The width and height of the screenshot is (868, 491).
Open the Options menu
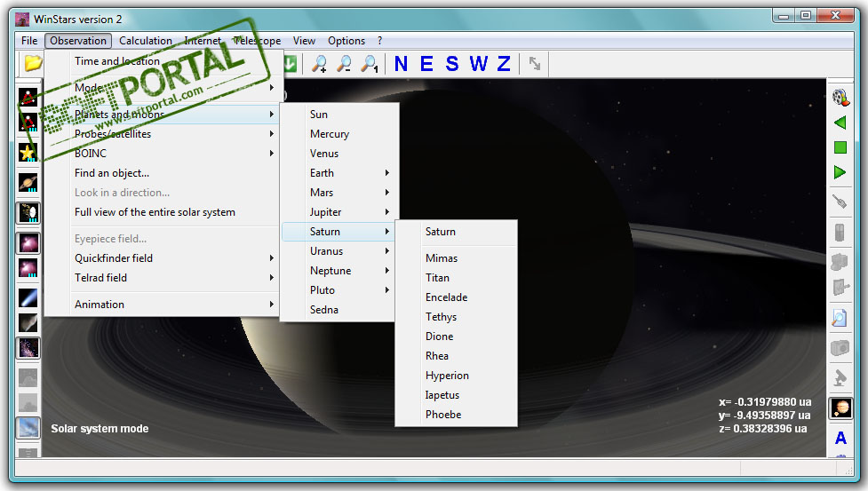click(346, 40)
